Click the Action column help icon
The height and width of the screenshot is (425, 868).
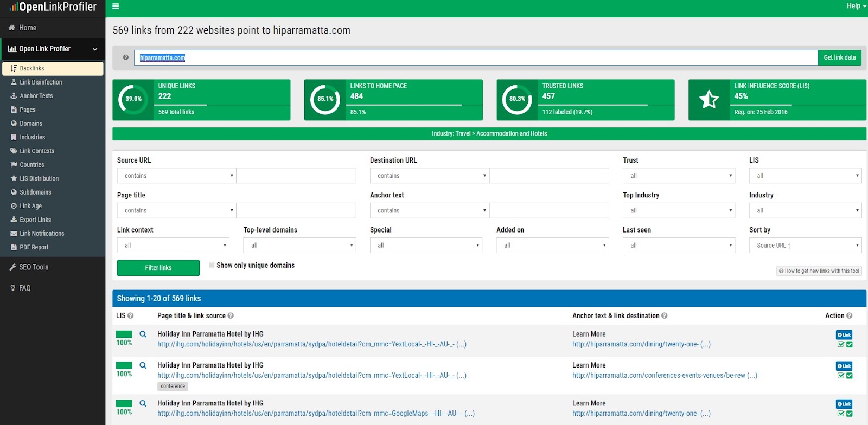coord(850,316)
